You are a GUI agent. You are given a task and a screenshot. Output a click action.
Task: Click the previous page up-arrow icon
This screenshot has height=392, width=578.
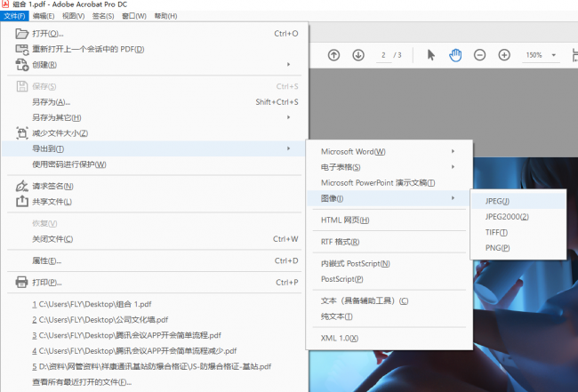(x=333, y=55)
